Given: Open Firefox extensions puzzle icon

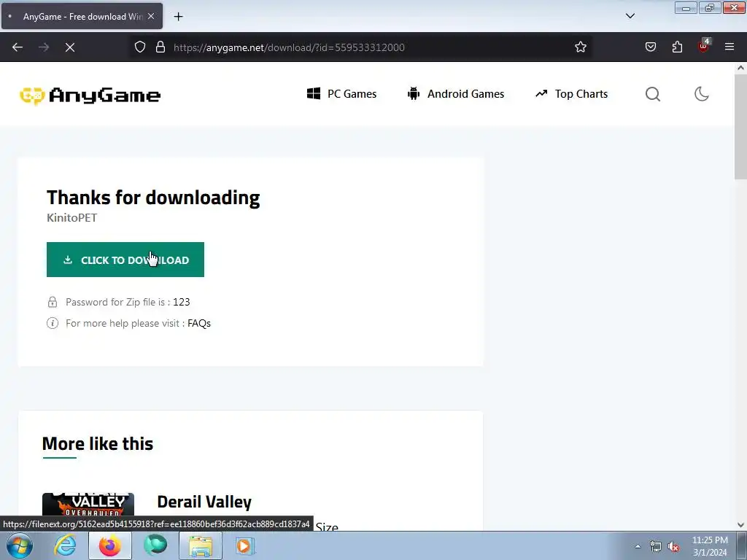Looking at the screenshot, I should (x=677, y=47).
